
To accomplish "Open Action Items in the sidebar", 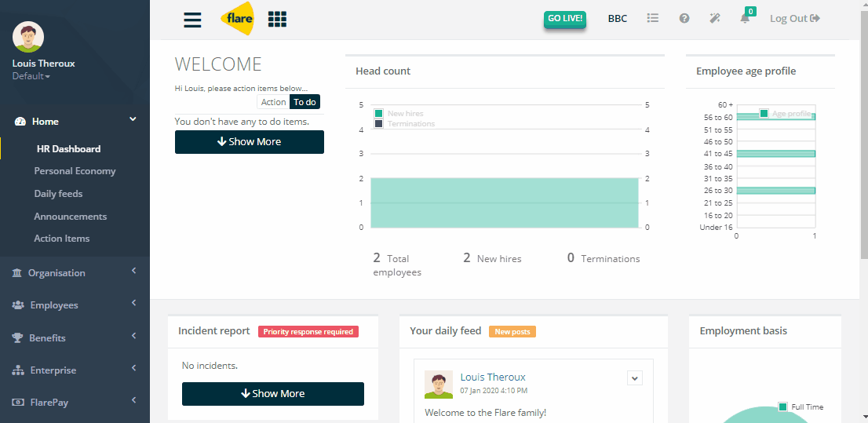I will 61,239.
